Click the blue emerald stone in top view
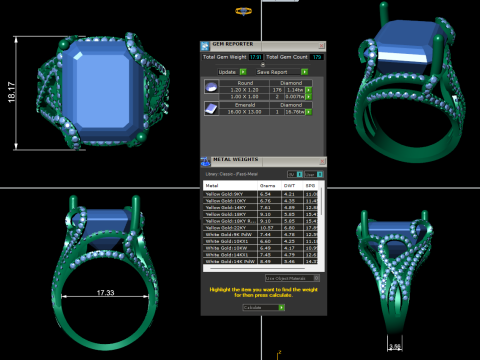The image size is (480, 360). tap(103, 91)
